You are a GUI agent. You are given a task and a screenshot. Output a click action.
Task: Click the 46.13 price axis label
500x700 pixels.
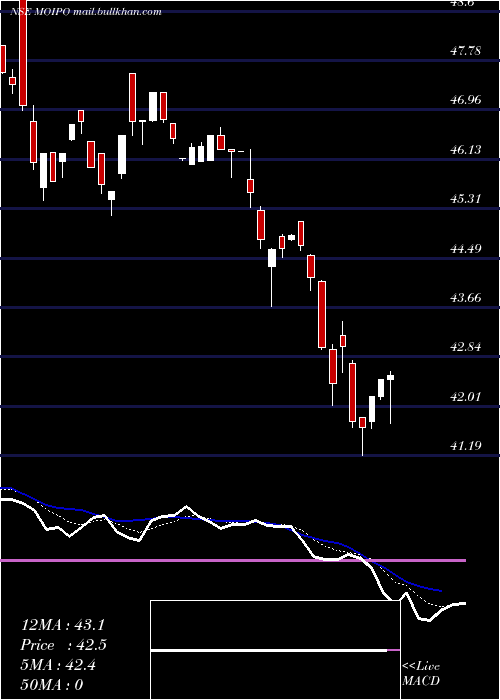coord(465,150)
